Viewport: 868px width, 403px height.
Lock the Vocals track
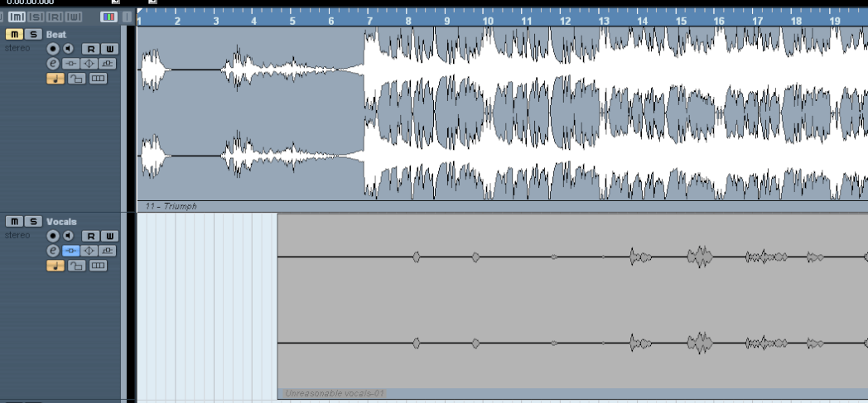tap(76, 266)
